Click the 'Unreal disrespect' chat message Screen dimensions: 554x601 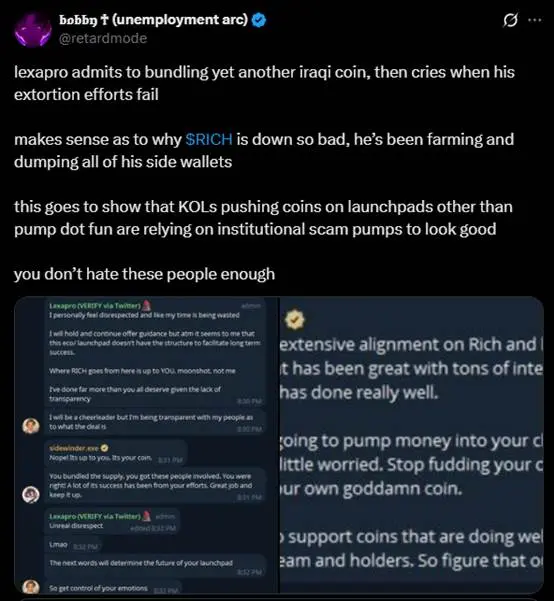coord(76,526)
